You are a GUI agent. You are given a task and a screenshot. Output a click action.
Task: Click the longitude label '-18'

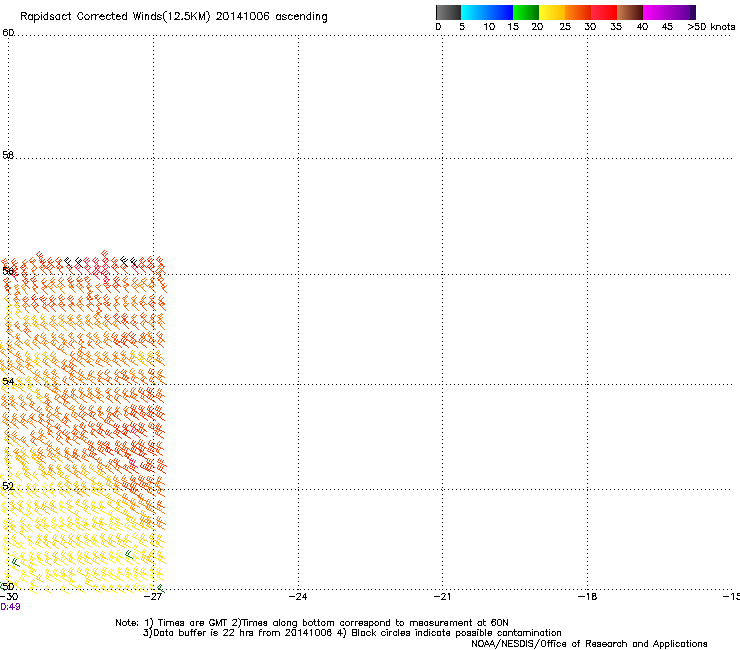(587, 597)
